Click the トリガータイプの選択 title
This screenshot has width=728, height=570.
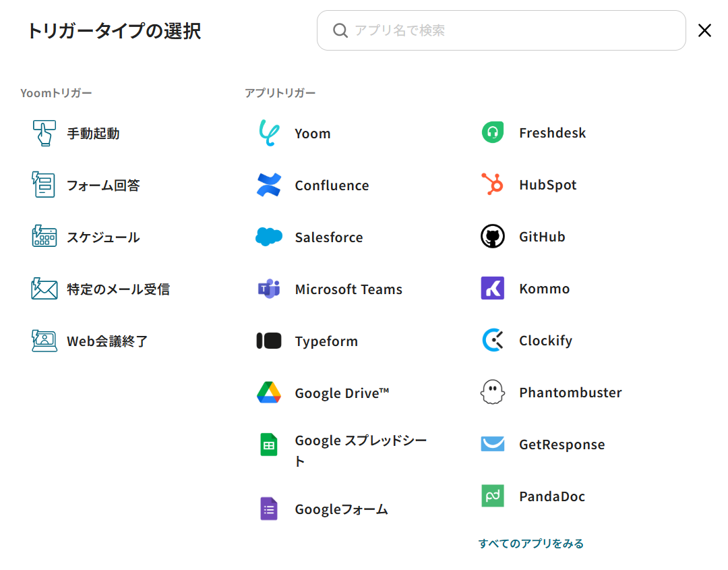(x=114, y=31)
